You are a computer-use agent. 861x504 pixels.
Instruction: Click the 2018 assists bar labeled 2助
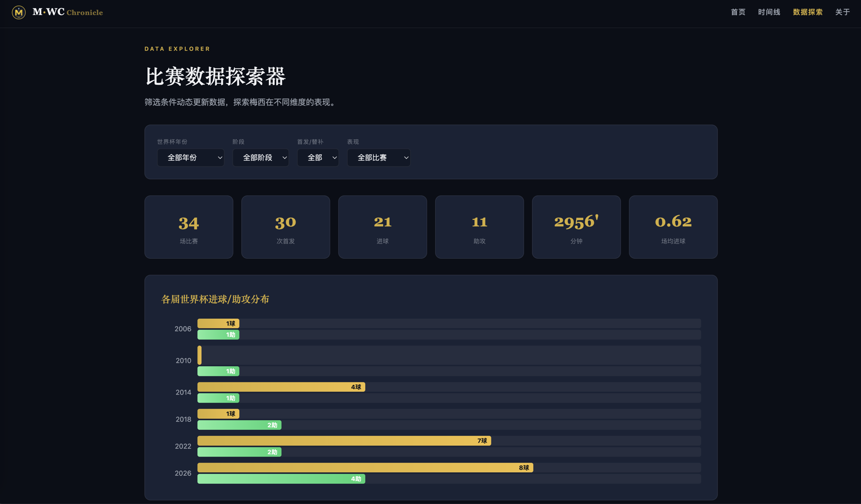pyautogui.click(x=239, y=425)
